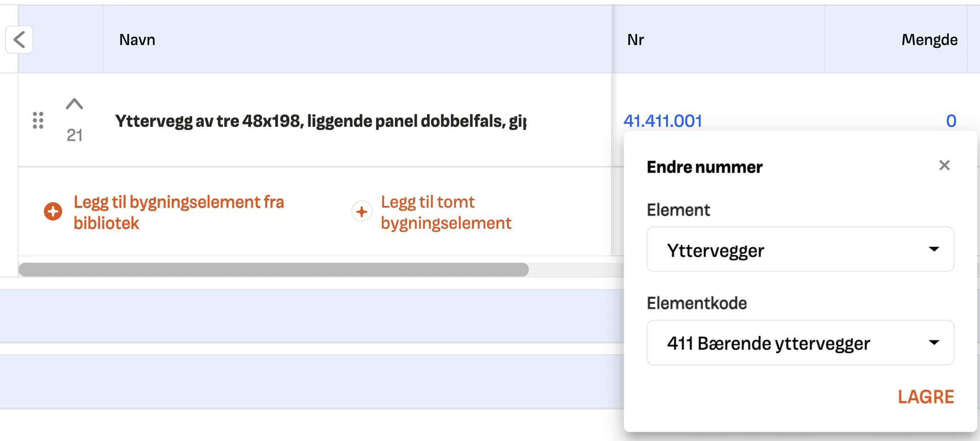Click the Mengde value 0
Image resolution: width=980 pixels, height=441 pixels.
coord(951,121)
